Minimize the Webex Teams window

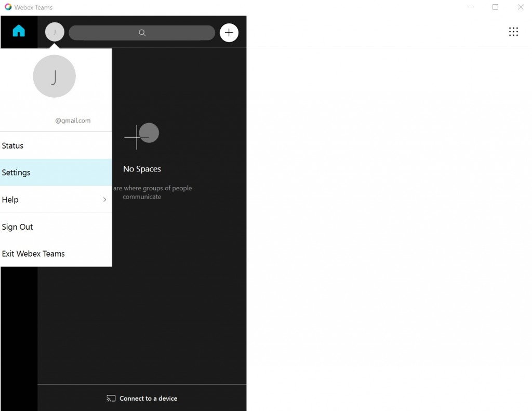pyautogui.click(x=470, y=7)
